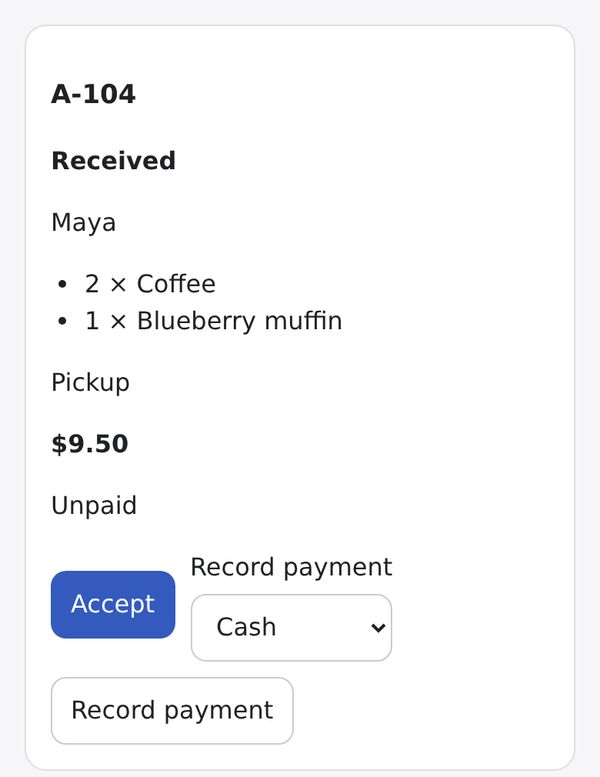Click customer name Maya
This screenshot has width=600, height=777.
tap(83, 222)
